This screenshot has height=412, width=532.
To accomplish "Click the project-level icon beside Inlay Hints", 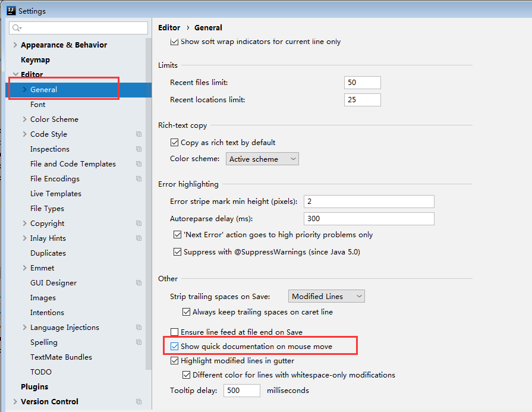I will 138,238.
